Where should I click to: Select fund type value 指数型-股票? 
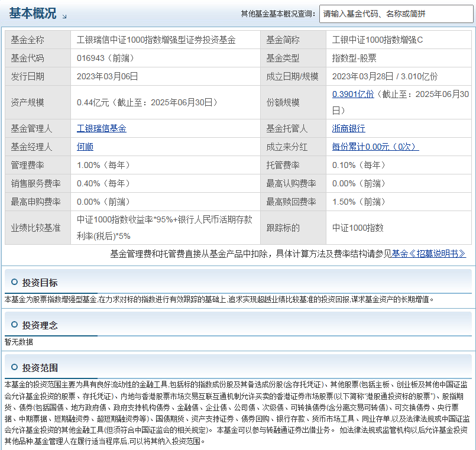354,58
